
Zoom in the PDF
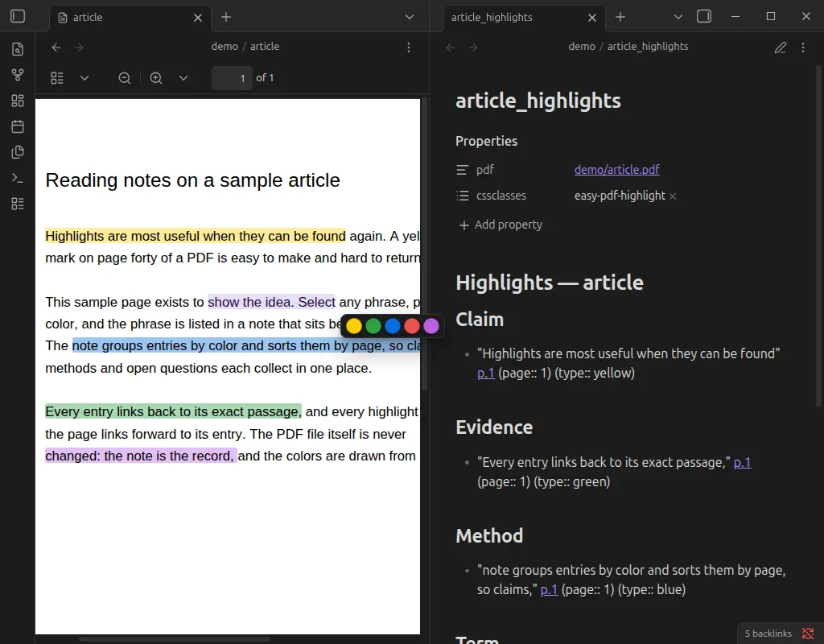(x=156, y=78)
